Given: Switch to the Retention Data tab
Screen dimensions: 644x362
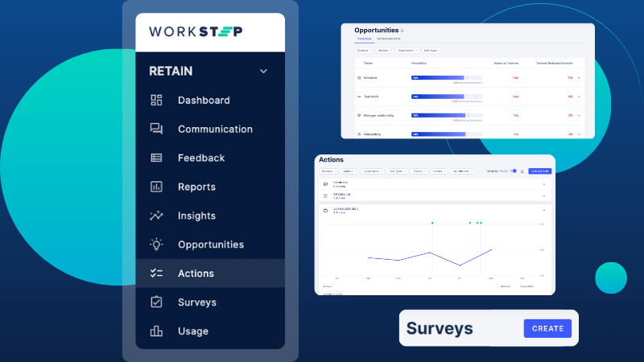Looking at the screenshot, I should [389, 39].
